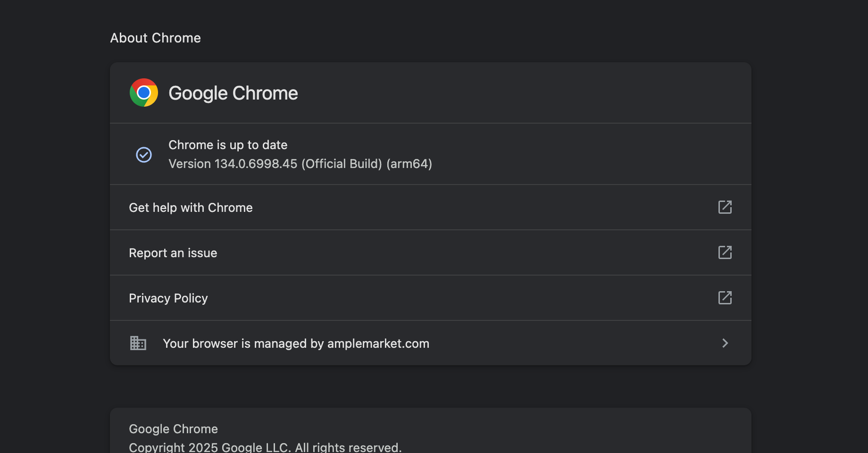Open Your browser is managed by amplemarket.com

click(x=430, y=343)
